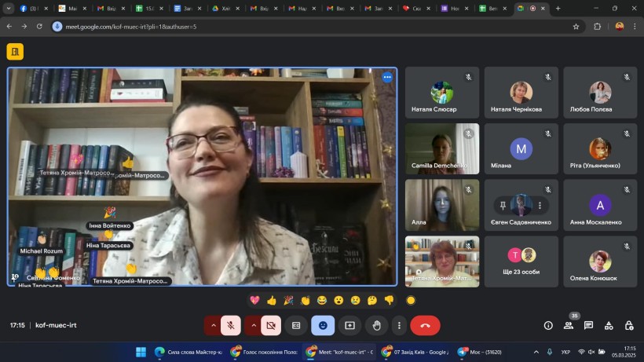Show hidden system tray icons
644x362 pixels.
click(x=536, y=352)
